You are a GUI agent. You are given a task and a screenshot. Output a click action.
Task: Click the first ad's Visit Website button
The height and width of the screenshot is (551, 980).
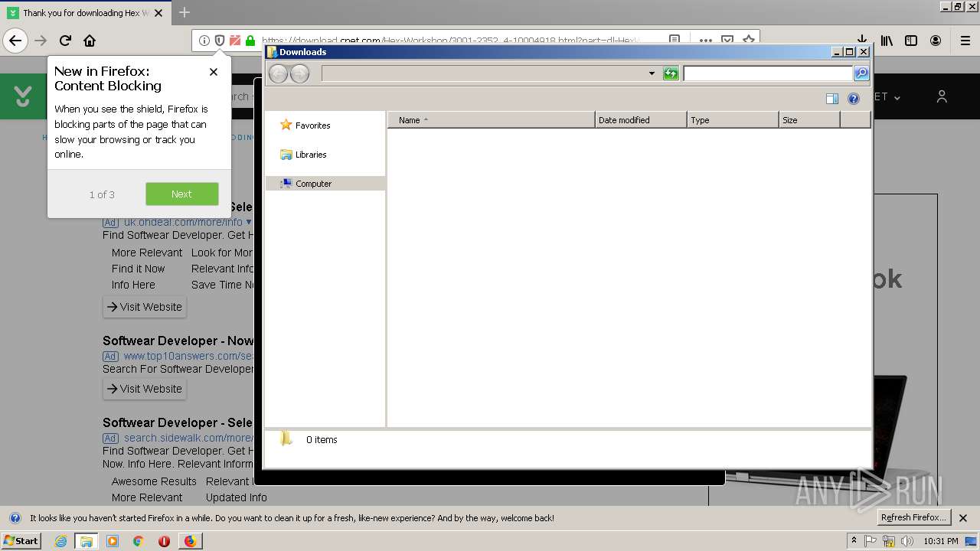(x=145, y=307)
